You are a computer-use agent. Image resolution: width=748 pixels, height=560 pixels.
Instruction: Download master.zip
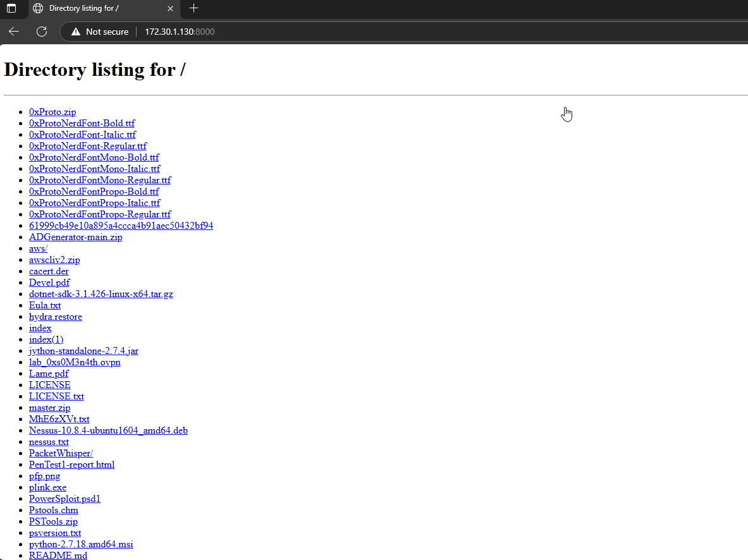[x=49, y=408]
